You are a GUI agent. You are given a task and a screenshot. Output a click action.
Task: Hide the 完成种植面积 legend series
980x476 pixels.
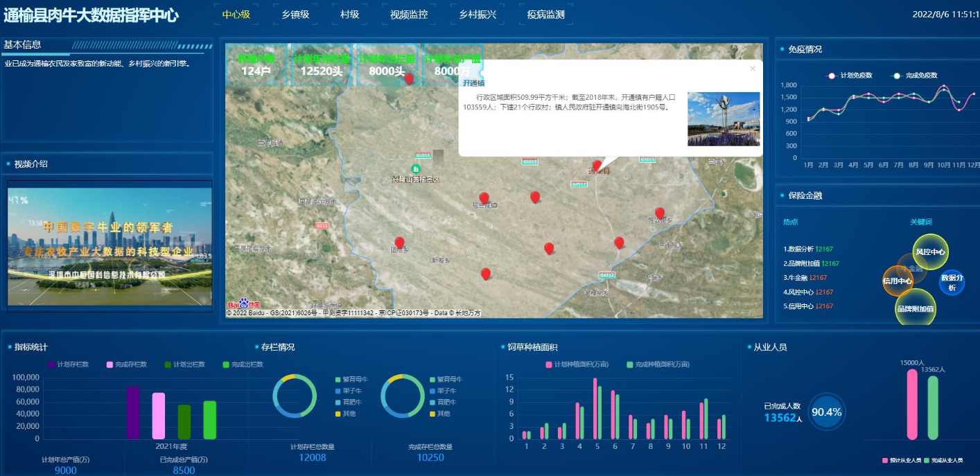(658, 364)
